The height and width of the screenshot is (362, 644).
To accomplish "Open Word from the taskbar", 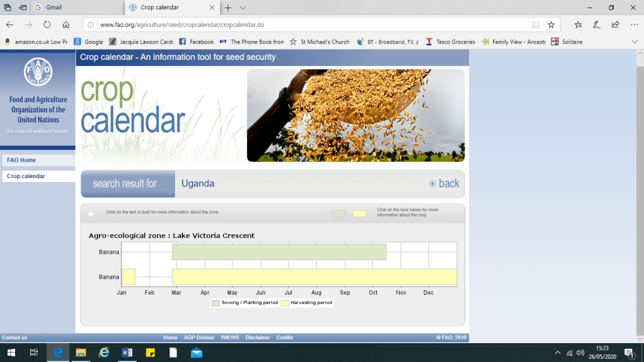I will point(128,353).
